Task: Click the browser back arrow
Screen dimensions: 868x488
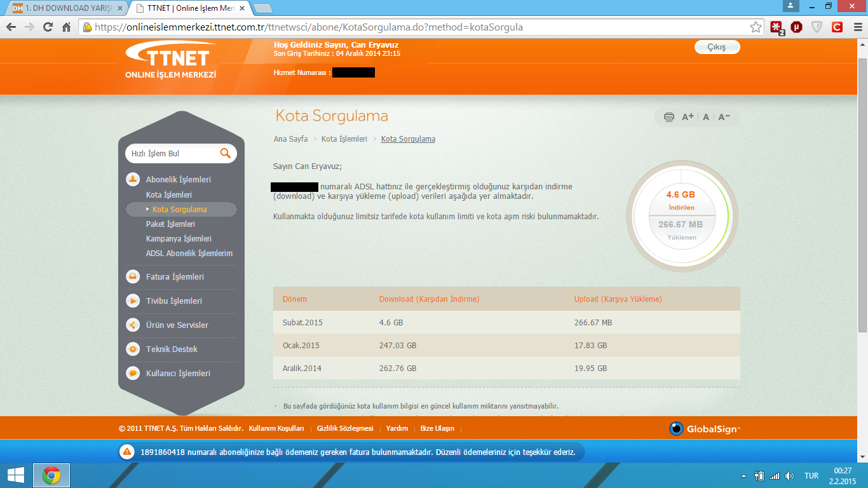Action: 11,27
